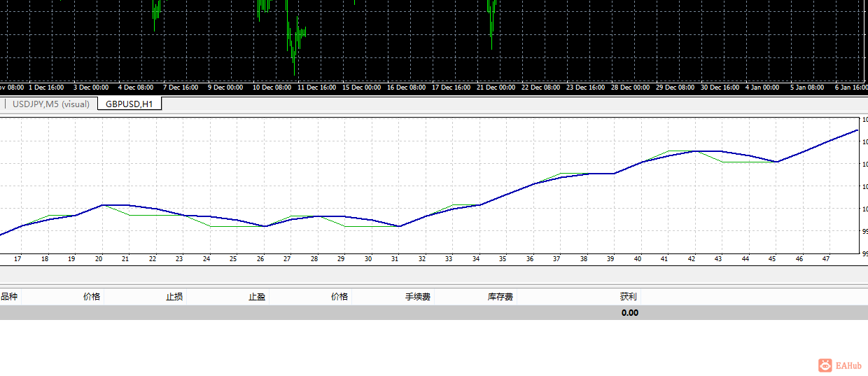This screenshot has height=376, width=868.
Task: Click the '1 Dec 16:00' time axis label
Action: click(46, 88)
